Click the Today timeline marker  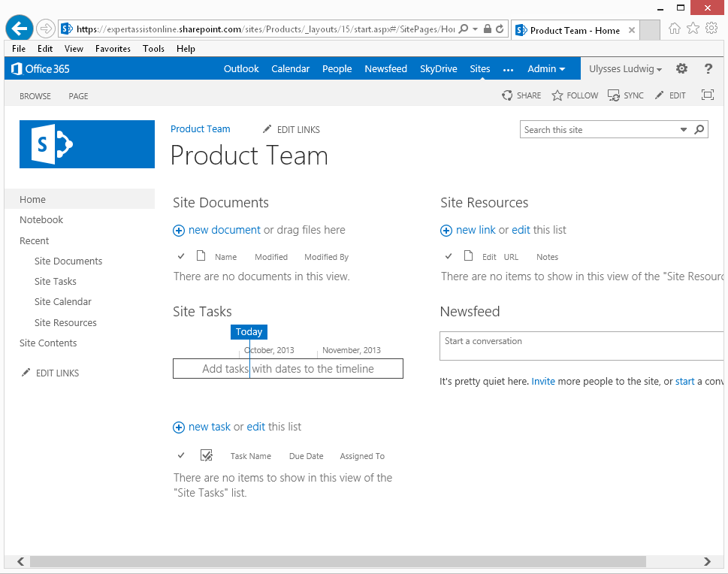pyautogui.click(x=249, y=332)
